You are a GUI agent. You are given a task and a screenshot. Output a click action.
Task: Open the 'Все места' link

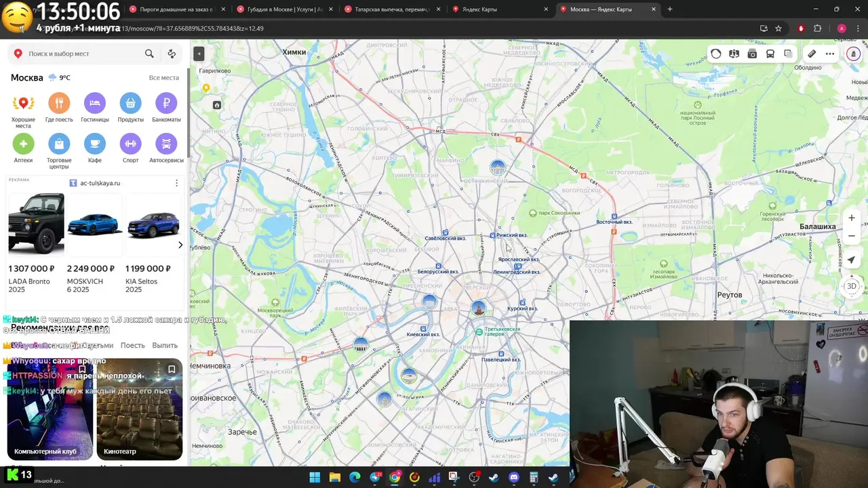[x=164, y=78]
